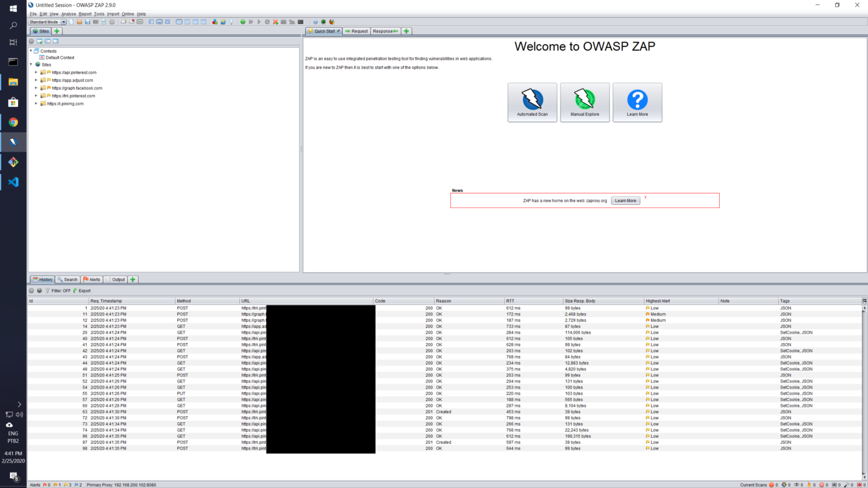Screen dimensions: 868x488
Task: Open the Standard Mode dropdown
Action: coord(47,22)
